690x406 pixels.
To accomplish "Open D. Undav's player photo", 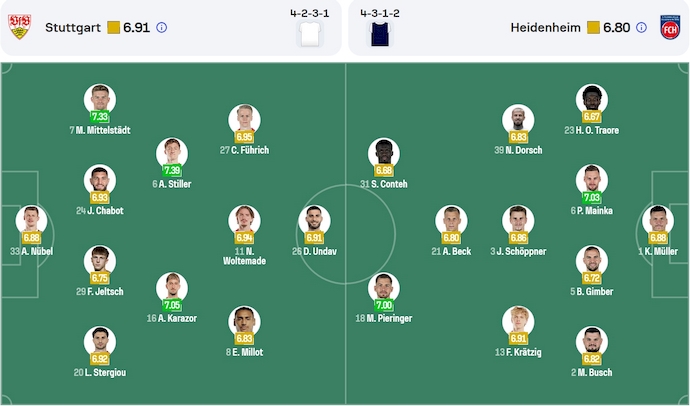I will coord(311,218).
